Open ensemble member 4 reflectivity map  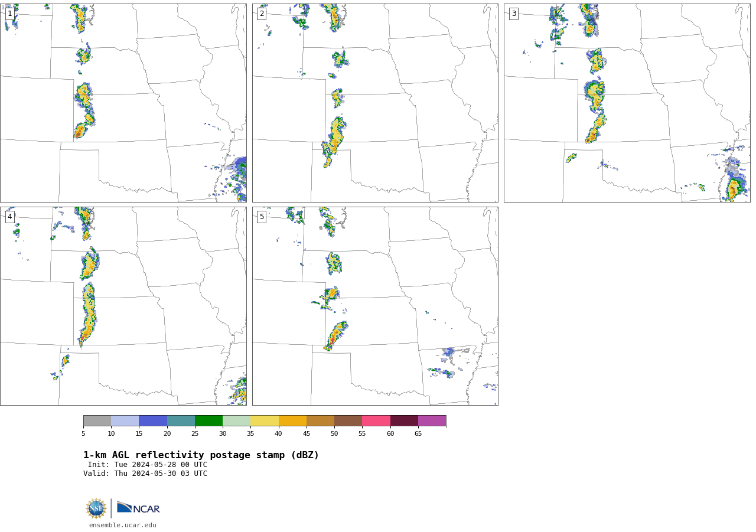(123, 306)
